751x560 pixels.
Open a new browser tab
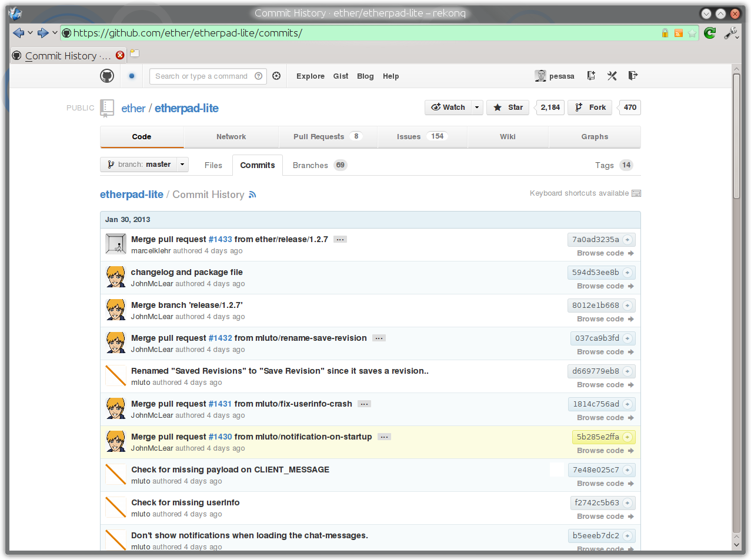135,54
